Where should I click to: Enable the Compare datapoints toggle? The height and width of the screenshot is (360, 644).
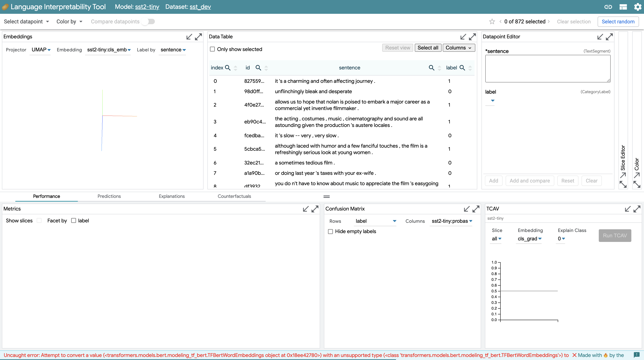click(x=148, y=21)
